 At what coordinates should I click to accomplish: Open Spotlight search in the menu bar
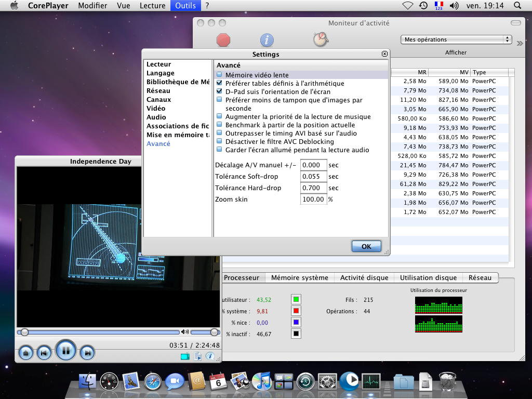[517, 5]
